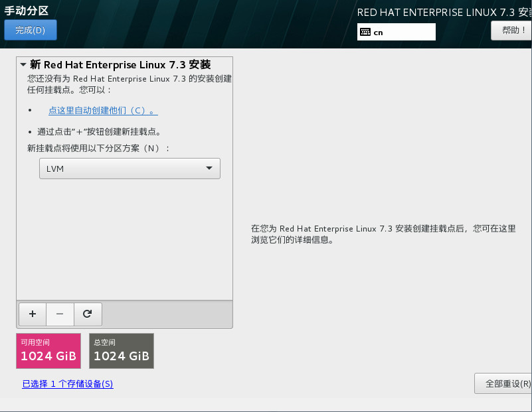
Task: Click the keyboard layout icon beside cn
Action: (365, 33)
